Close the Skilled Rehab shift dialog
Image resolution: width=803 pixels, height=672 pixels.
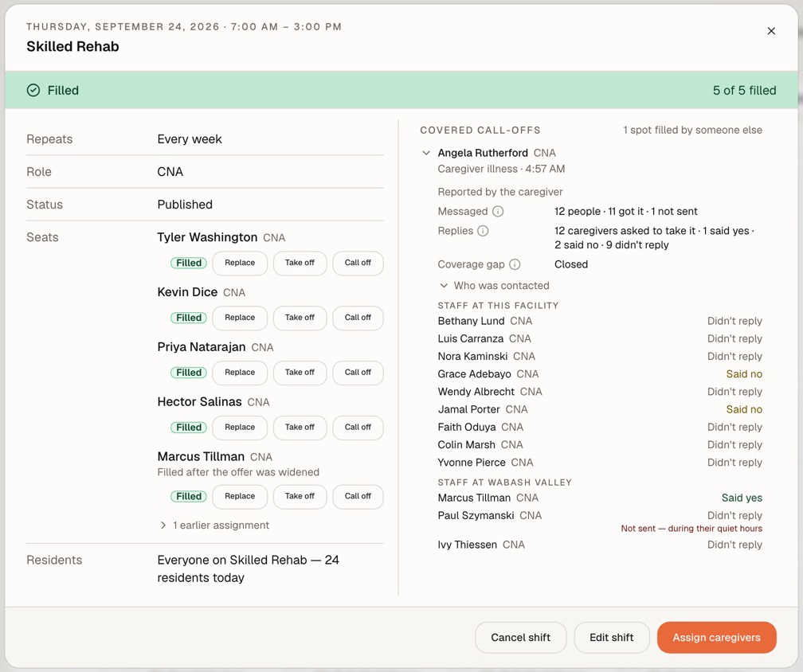771,31
